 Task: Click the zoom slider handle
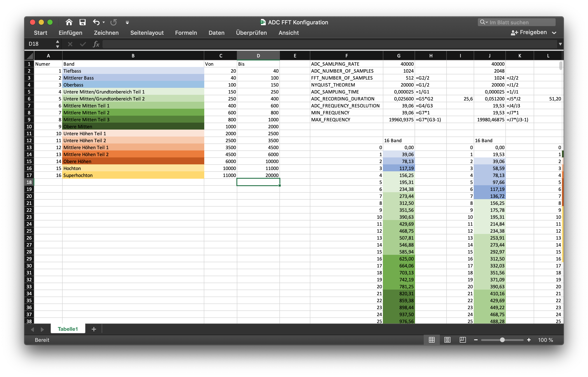click(x=502, y=340)
